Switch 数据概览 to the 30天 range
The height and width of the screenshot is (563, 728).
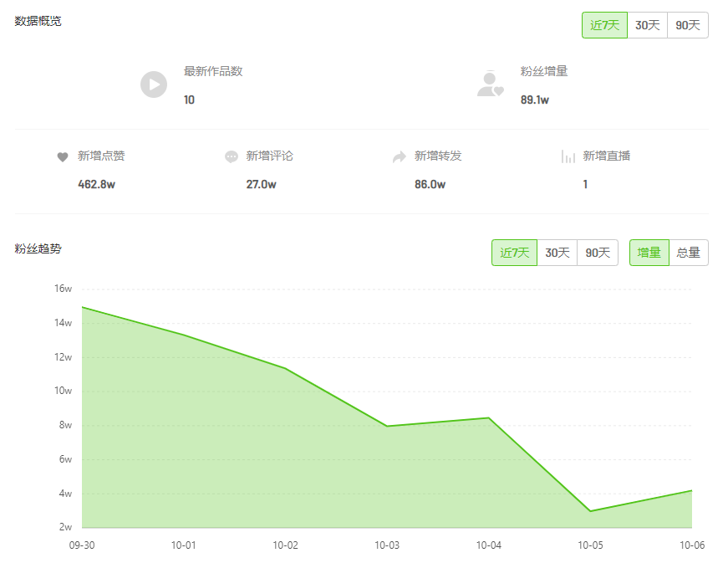click(647, 25)
